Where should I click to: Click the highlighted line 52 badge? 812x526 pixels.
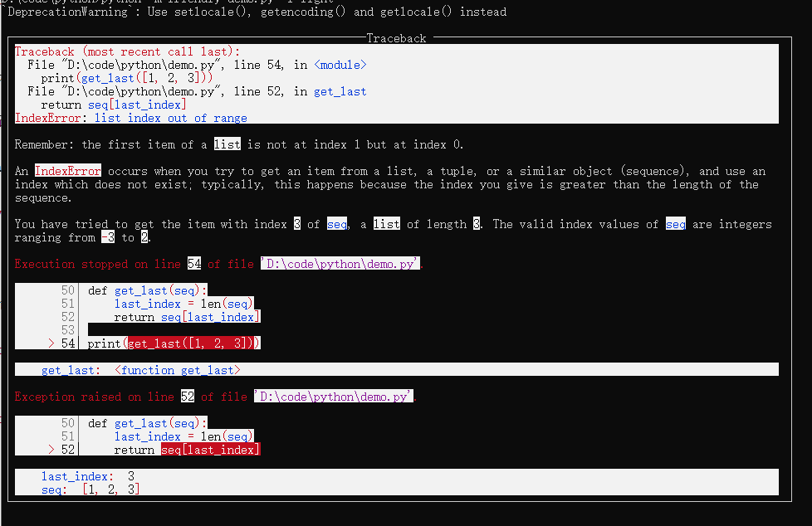[x=188, y=397]
